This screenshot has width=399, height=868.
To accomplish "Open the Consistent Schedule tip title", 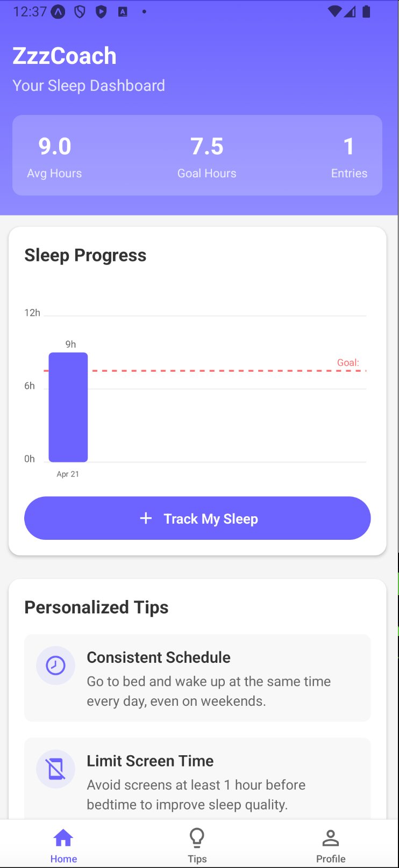I will pyautogui.click(x=159, y=657).
